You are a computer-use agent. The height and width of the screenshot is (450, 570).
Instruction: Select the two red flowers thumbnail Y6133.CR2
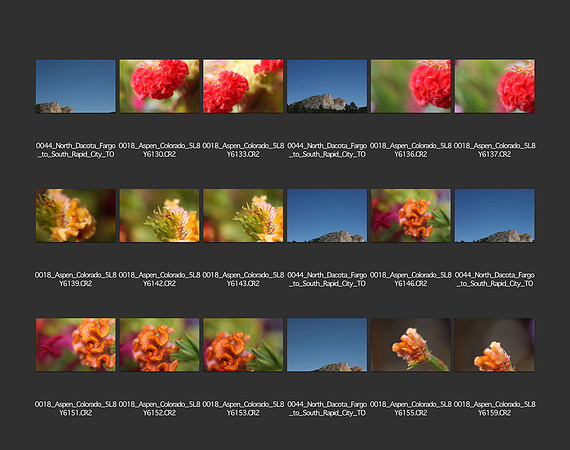pos(243,86)
